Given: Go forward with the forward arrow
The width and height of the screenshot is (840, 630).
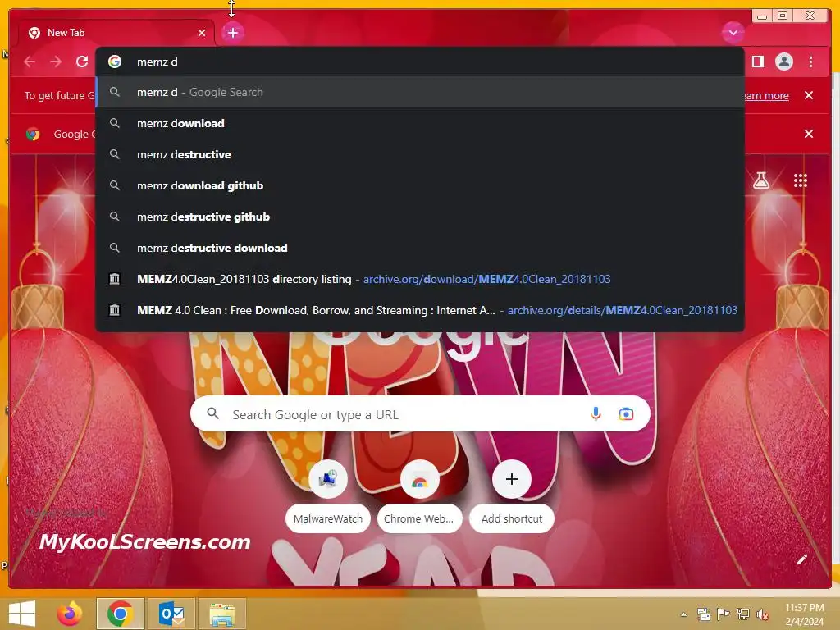Looking at the screenshot, I should (56, 62).
